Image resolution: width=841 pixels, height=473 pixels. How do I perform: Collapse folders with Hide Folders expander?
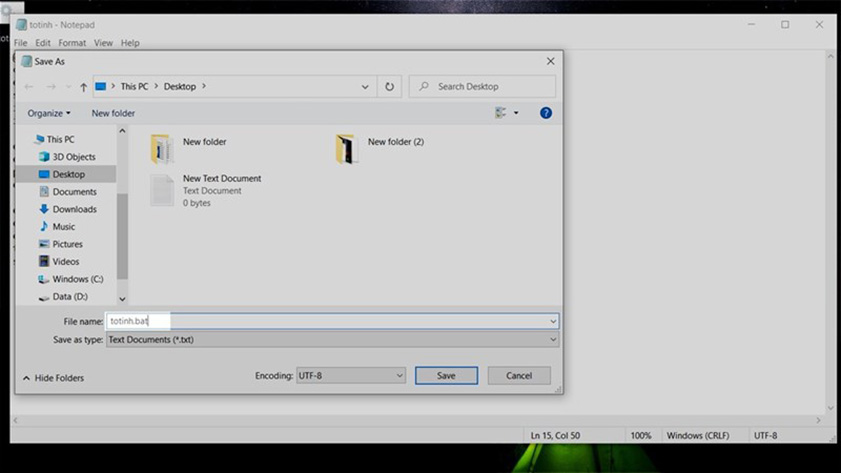[53, 378]
